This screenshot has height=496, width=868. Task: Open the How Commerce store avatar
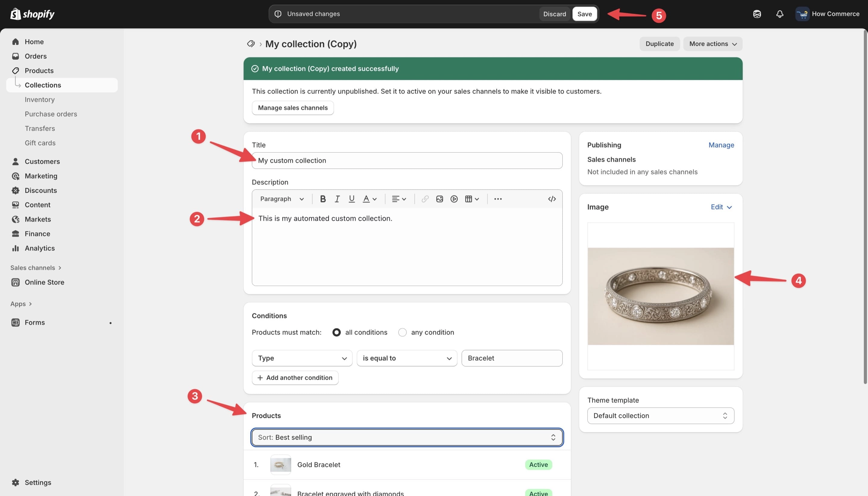[802, 14]
